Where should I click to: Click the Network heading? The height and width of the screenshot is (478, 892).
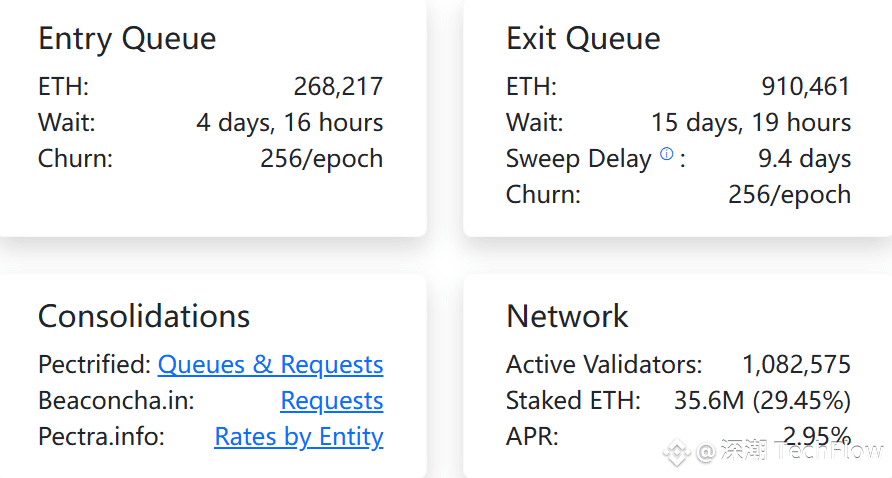[x=567, y=316]
